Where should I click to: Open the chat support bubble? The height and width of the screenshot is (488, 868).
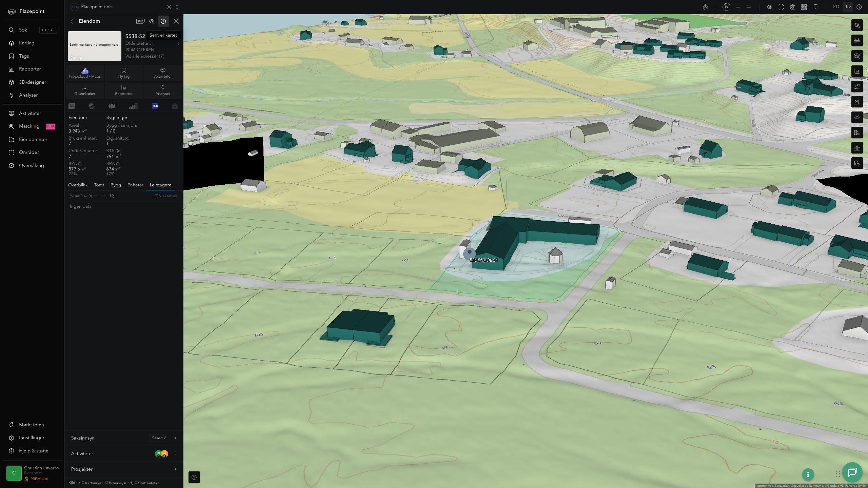point(852,472)
